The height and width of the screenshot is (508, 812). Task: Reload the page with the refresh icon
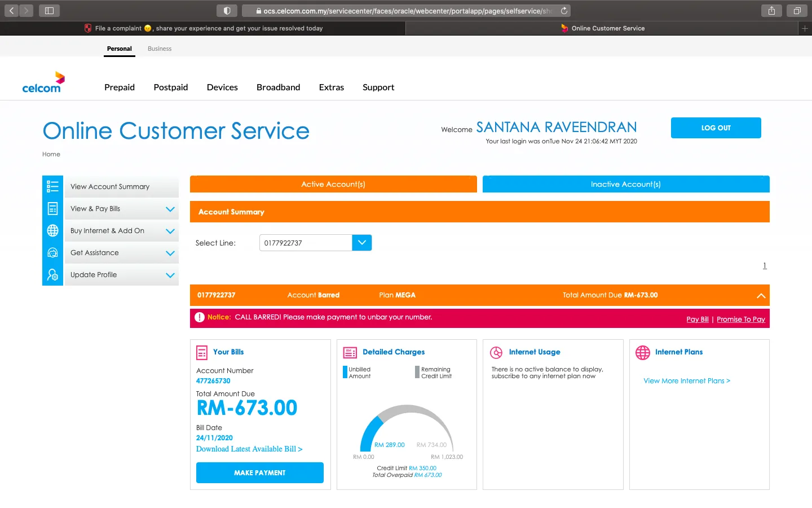coord(564,11)
